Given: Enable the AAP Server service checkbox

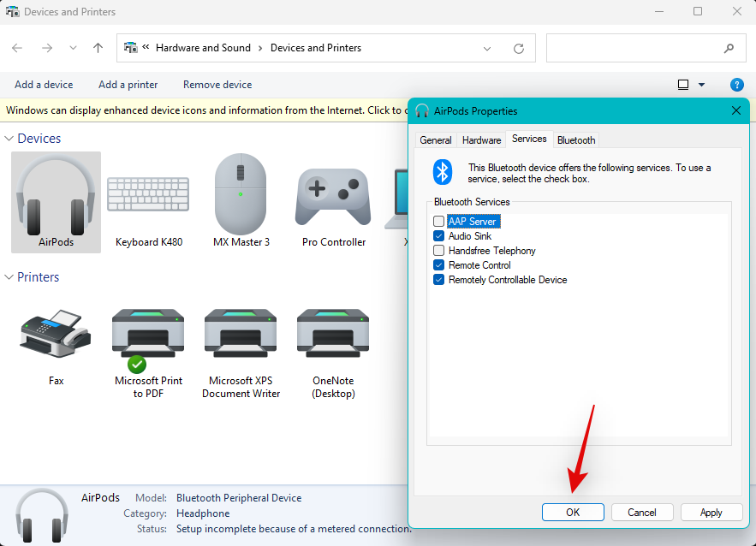Looking at the screenshot, I should [438, 221].
